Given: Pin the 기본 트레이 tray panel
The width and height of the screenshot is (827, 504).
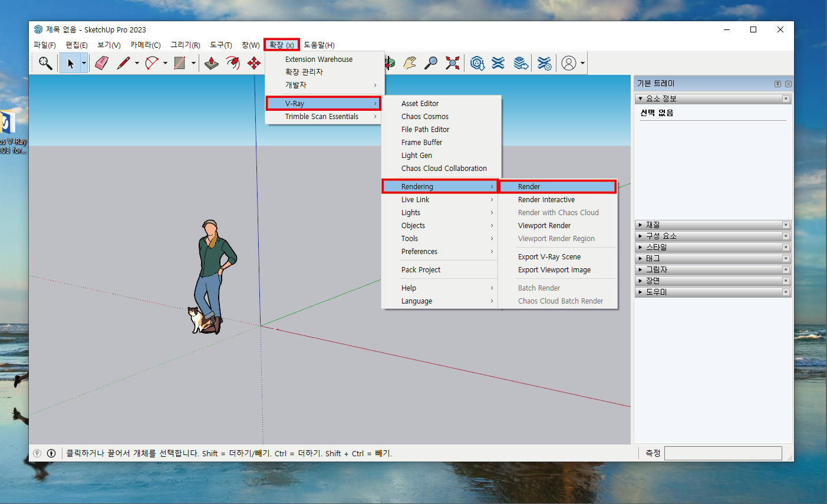Looking at the screenshot, I should (777, 84).
